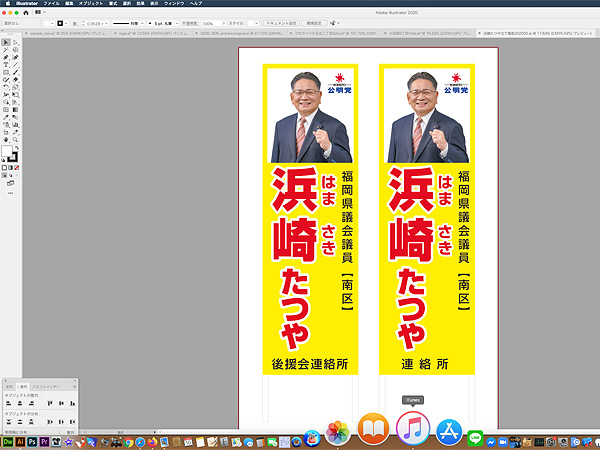
Task: Select the Type tool
Action: tap(6, 65)
